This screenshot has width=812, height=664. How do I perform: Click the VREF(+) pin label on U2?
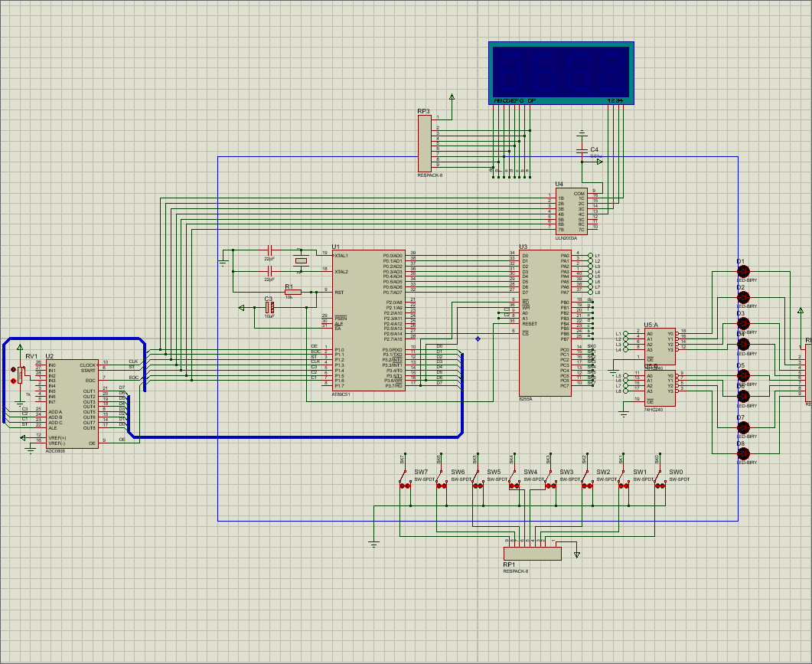pos(57,438)
